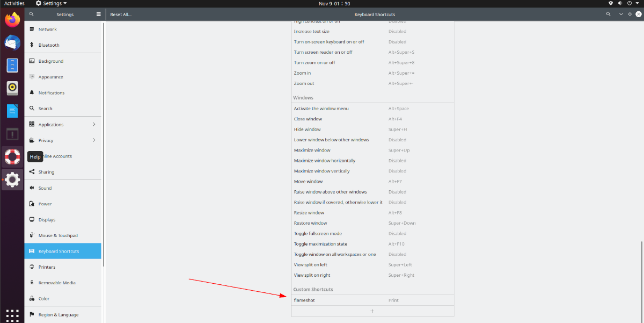The image size is (644, 323).
Task: Edit View split on left shortcut
Action: click(x=372, y=265)
